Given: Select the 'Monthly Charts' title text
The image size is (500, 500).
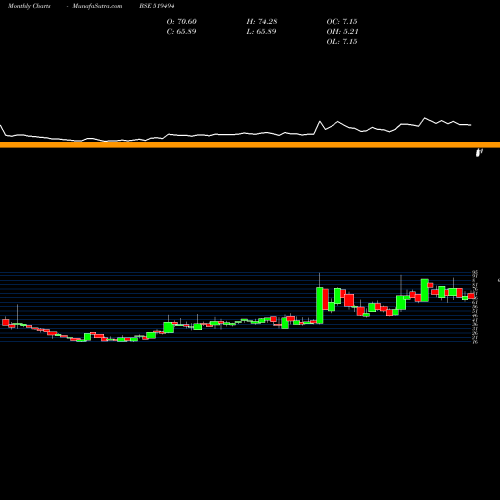Looking at the screenshot, I should click(29, 6).
